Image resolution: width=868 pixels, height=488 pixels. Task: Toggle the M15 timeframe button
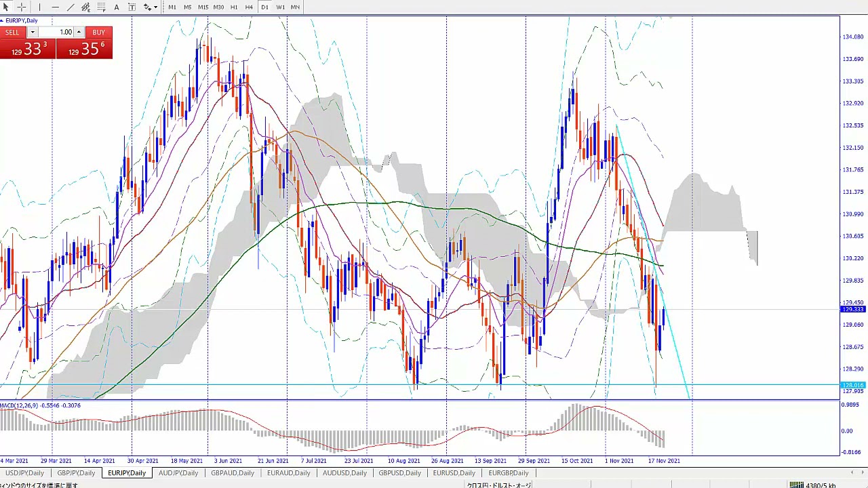(203, 7)
